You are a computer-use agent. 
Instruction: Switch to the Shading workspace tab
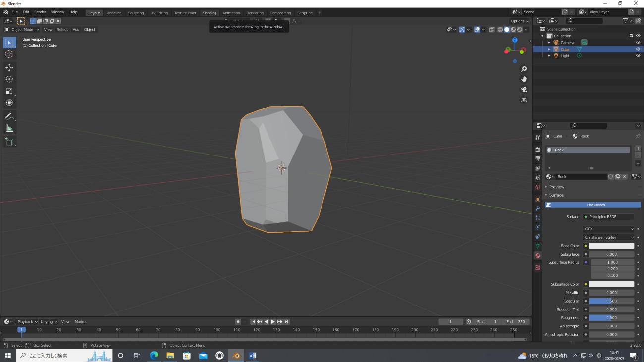pyautogui.click(x=209, y=13)
